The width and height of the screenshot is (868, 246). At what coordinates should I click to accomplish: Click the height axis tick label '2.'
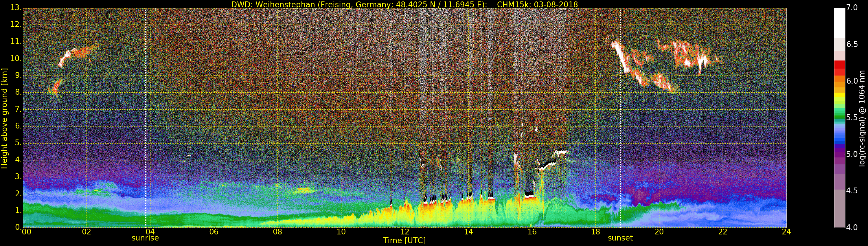coord(18,193)
